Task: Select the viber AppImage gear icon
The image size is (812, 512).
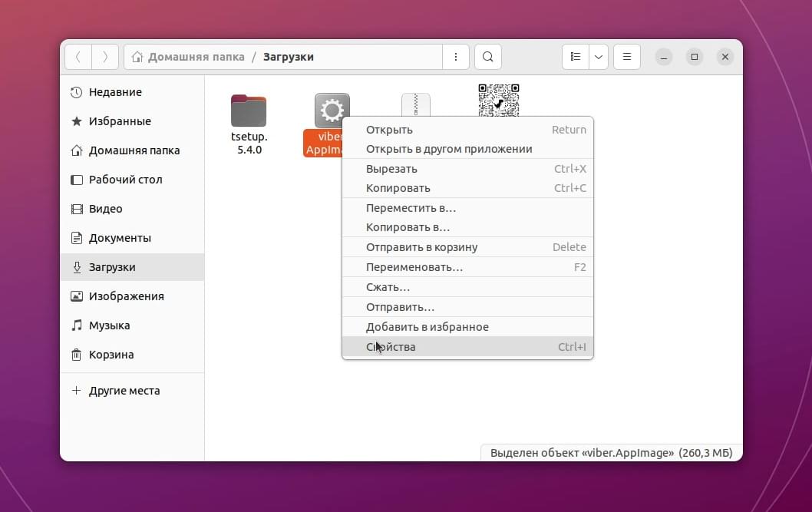Action: [x=332, y=110]
